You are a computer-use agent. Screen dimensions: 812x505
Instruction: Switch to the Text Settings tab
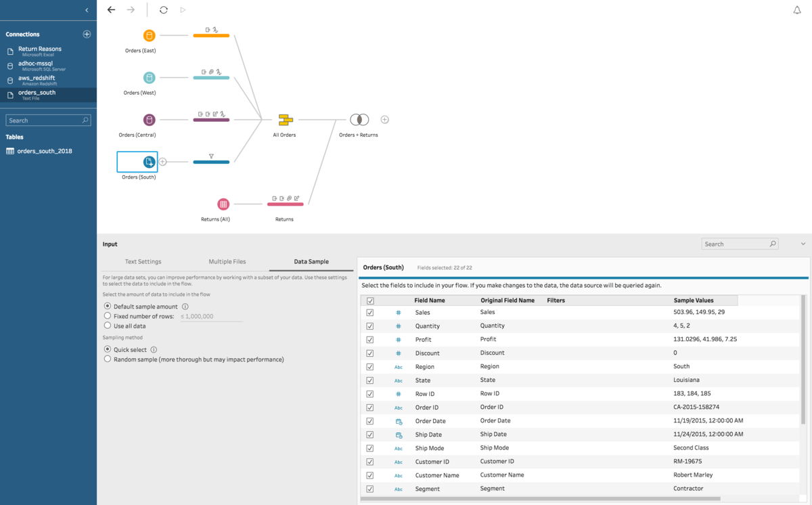coord(143,261)
